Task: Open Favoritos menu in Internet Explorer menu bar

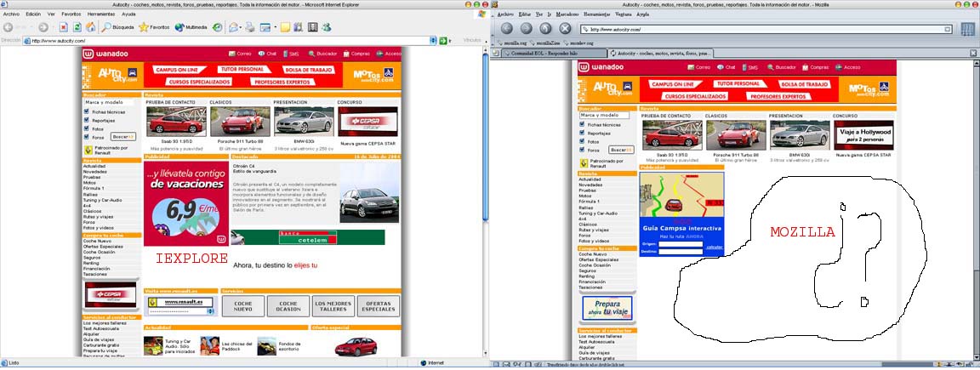Action: tap(71, 13)
